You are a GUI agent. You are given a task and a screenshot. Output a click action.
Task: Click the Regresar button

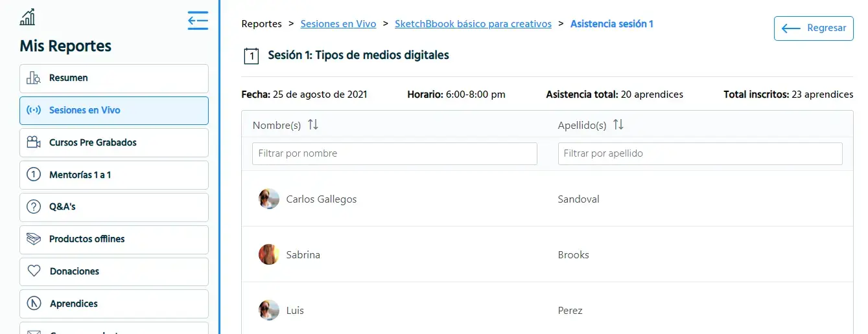pos(814,28)
